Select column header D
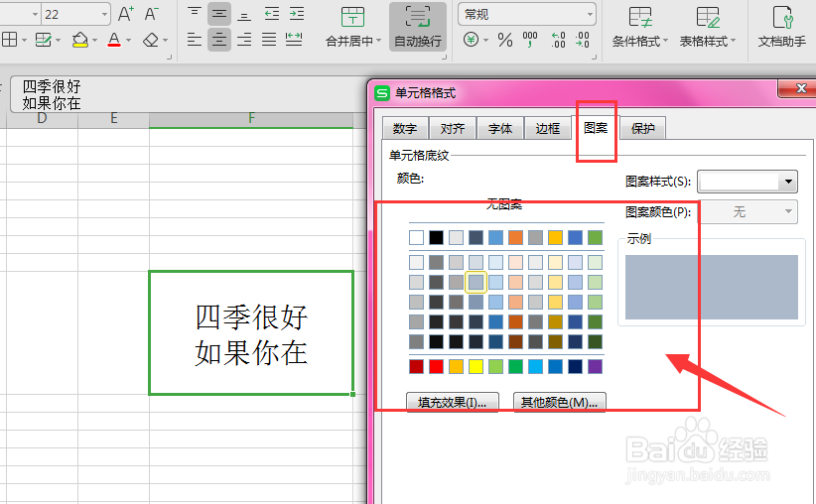 pos(42,120)
